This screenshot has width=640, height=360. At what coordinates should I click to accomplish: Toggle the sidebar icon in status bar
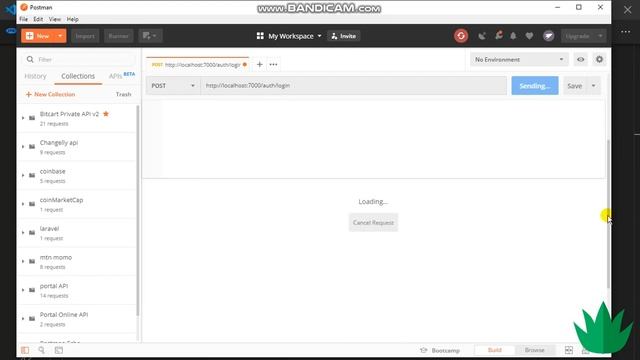click(x=25, y=350)
